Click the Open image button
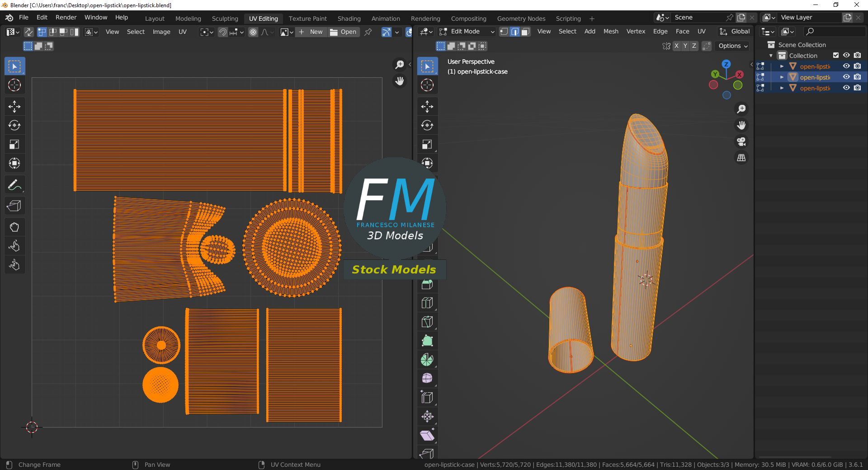This screenshot has width=868, height=470. click(344, 32)
